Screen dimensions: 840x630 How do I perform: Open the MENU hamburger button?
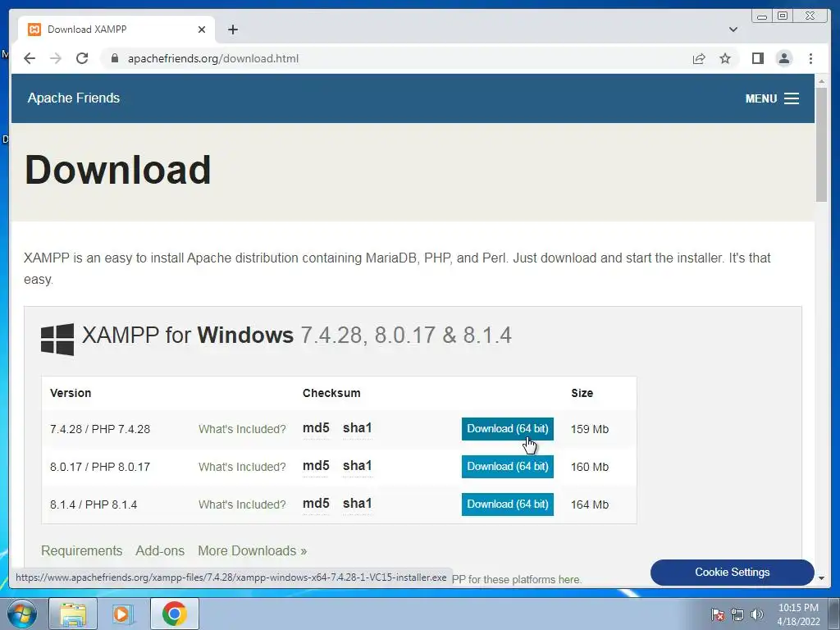pos(772,98)
